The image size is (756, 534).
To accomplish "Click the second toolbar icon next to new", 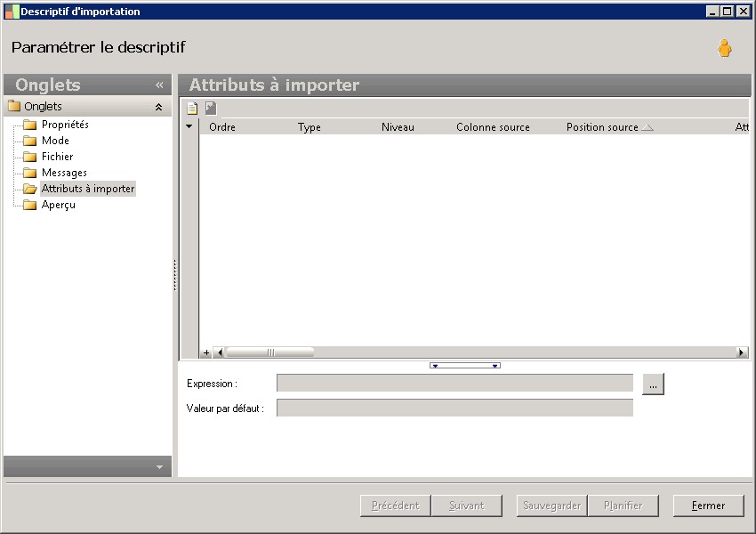I will pos(211,108).
